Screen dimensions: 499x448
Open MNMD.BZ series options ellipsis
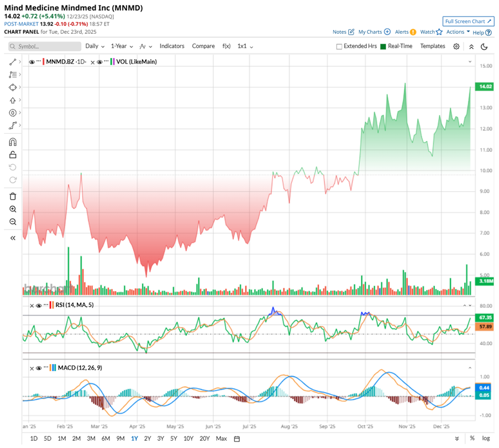click(x=39, y=61)
